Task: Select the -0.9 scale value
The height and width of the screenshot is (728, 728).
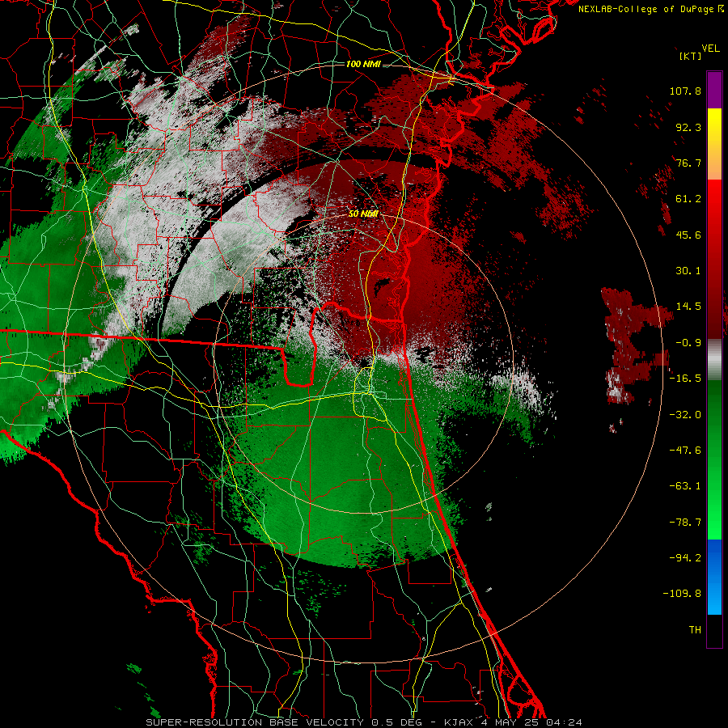Action: pos(688,343)
